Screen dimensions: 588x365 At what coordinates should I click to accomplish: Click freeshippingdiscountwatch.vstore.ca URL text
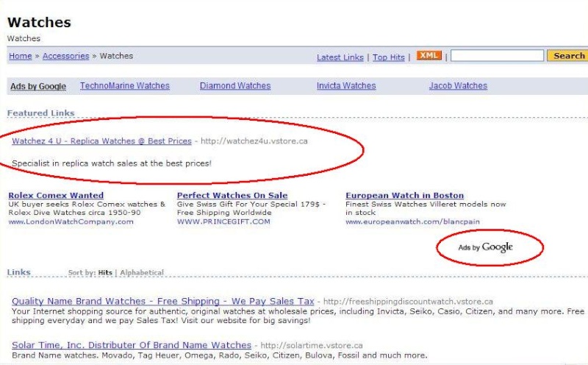(408, 302)
